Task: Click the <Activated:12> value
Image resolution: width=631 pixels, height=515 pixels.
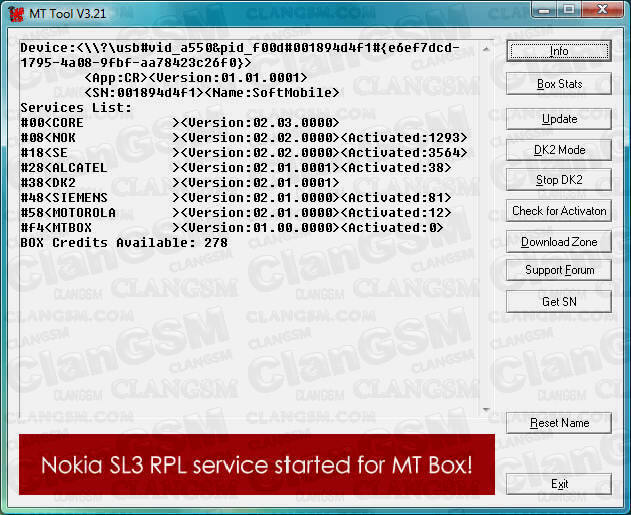Action: click(x=396, y=212)
